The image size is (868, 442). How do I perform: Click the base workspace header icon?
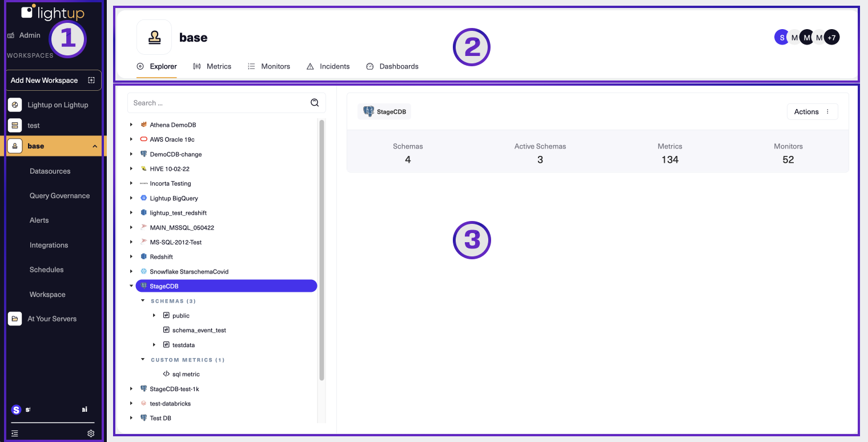coord(154,37)
